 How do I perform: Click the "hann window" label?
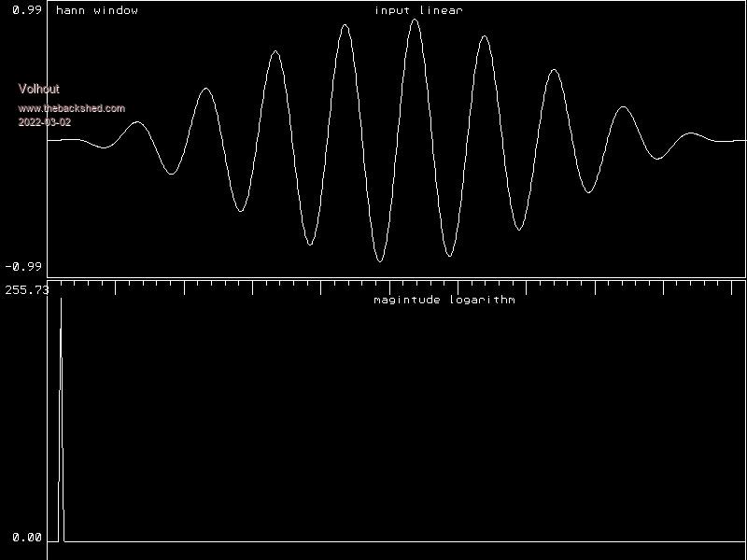coord(97,10)
